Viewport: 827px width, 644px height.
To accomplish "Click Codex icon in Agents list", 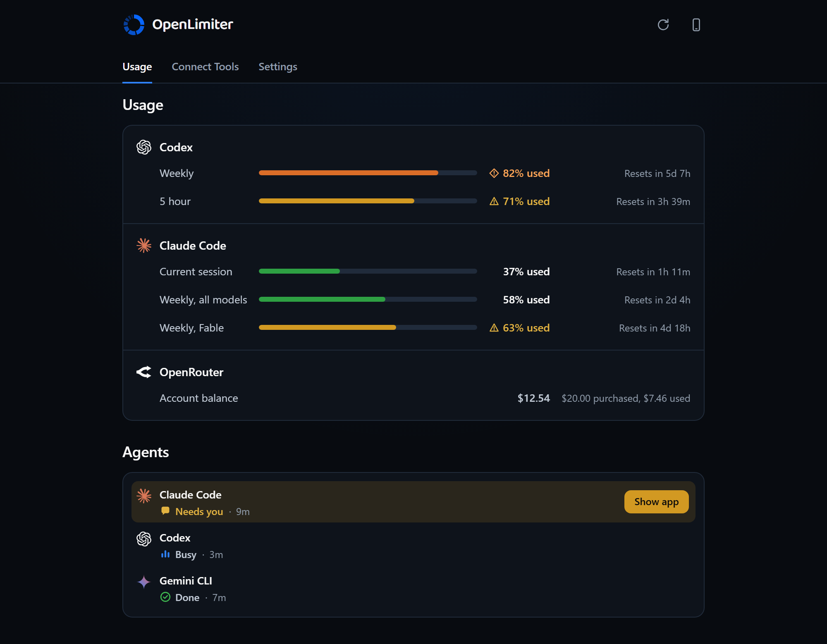I will coord(144,539).
